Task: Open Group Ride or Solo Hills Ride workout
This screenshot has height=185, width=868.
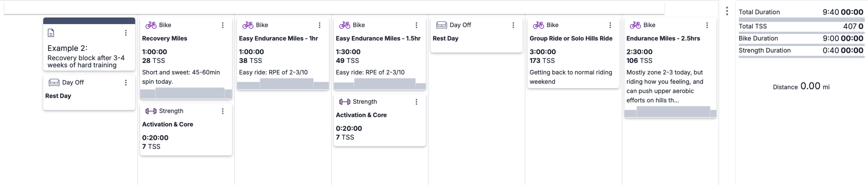Action: pos(571,38)
